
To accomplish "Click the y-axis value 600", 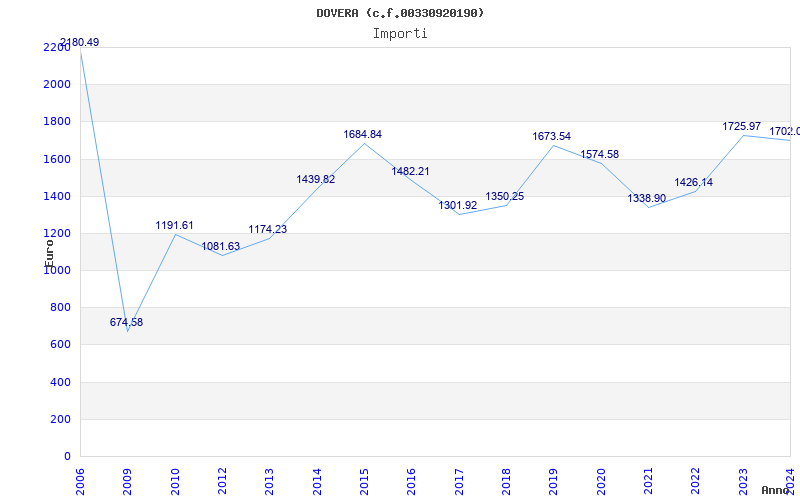I will tap(60, 345).
